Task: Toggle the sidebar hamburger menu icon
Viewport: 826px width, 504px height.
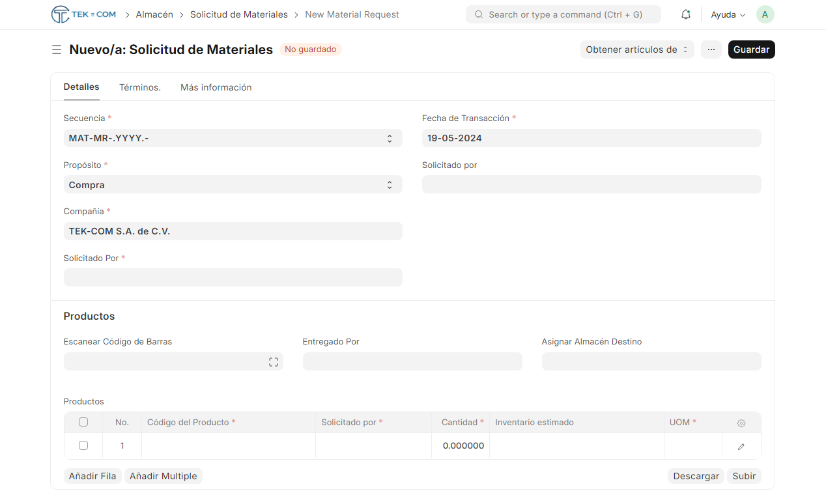Action: [57, 49]
